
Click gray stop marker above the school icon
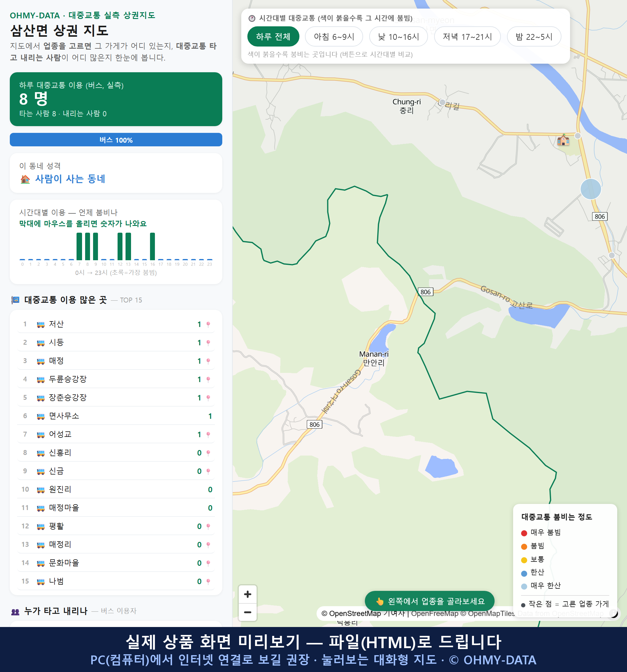[x=578, y=136]
